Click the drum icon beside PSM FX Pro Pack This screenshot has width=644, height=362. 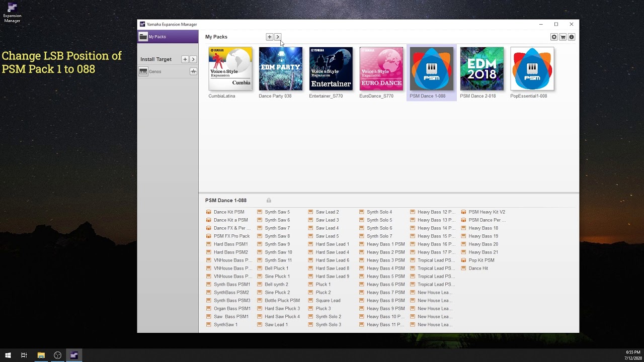pos(209,236)
